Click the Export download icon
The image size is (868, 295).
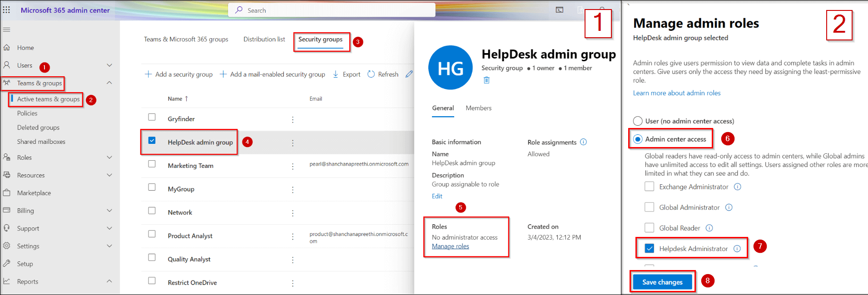pos(336,74)
